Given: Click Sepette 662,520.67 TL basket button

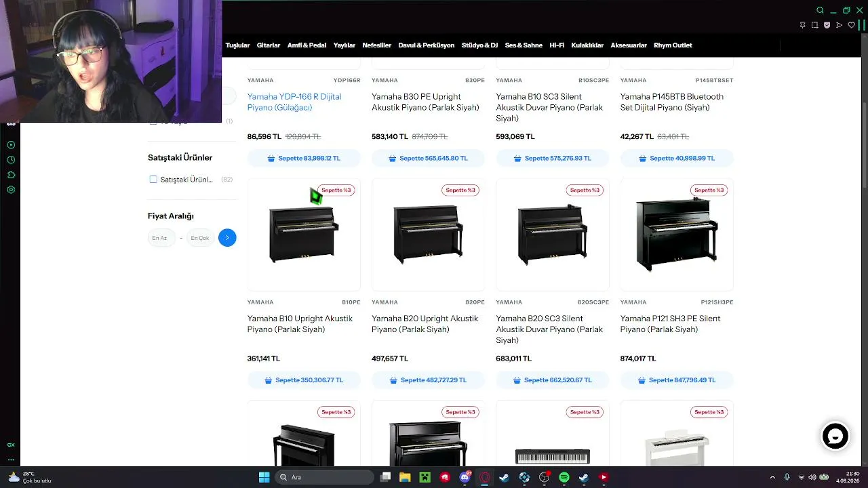Looking at the screenshot, I should point(553,380).
